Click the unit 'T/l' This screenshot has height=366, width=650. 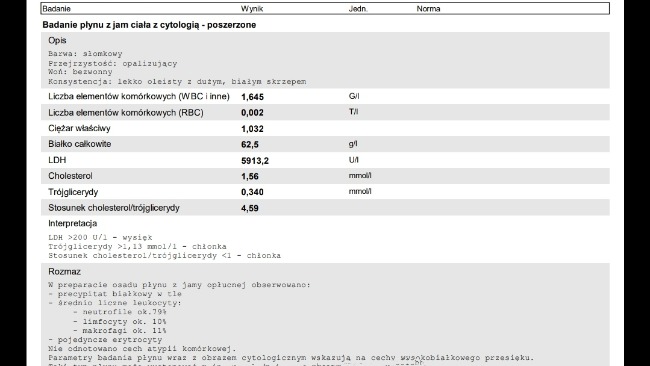click(353, 112)
